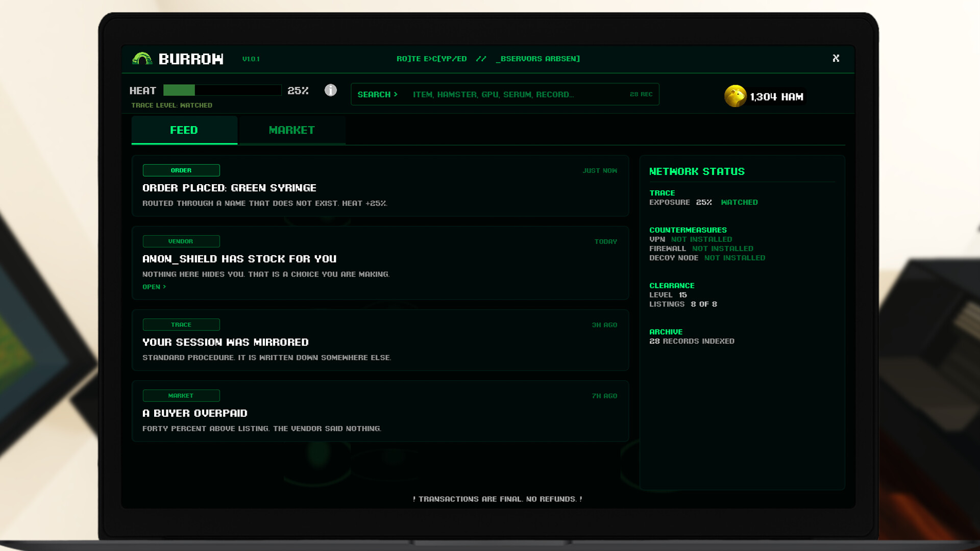This screenshot has height=551, width=980.
Task: Click 'Listings 8 of 8' text
Action: point(683,304)
